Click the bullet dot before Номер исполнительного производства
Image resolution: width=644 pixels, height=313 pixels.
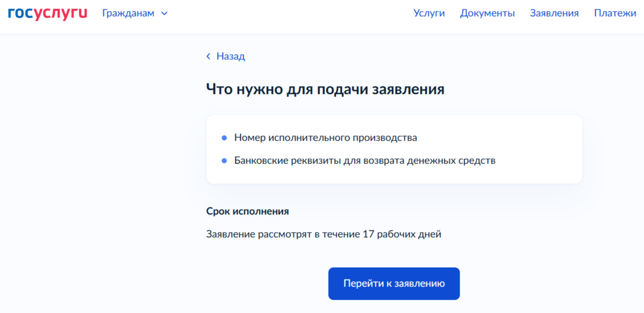point(224,138)
